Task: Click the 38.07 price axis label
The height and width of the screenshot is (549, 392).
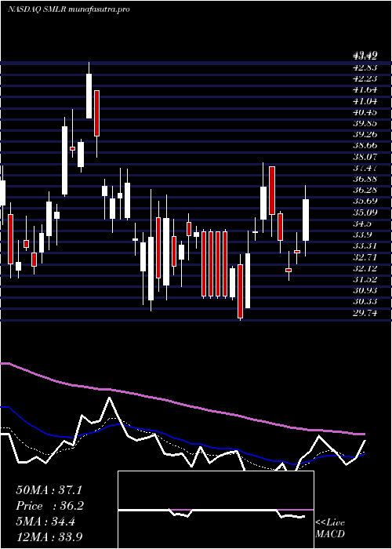Action: (x=365, y=157)
